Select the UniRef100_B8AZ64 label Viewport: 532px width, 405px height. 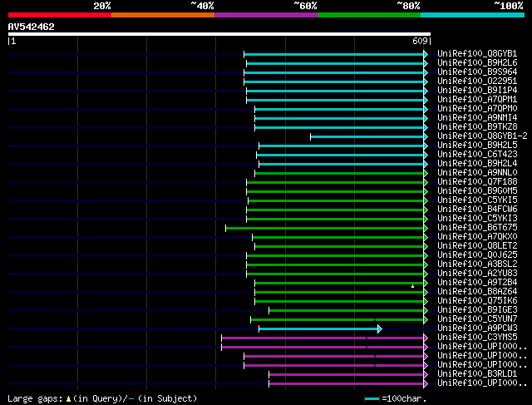(x=477, y=292)
